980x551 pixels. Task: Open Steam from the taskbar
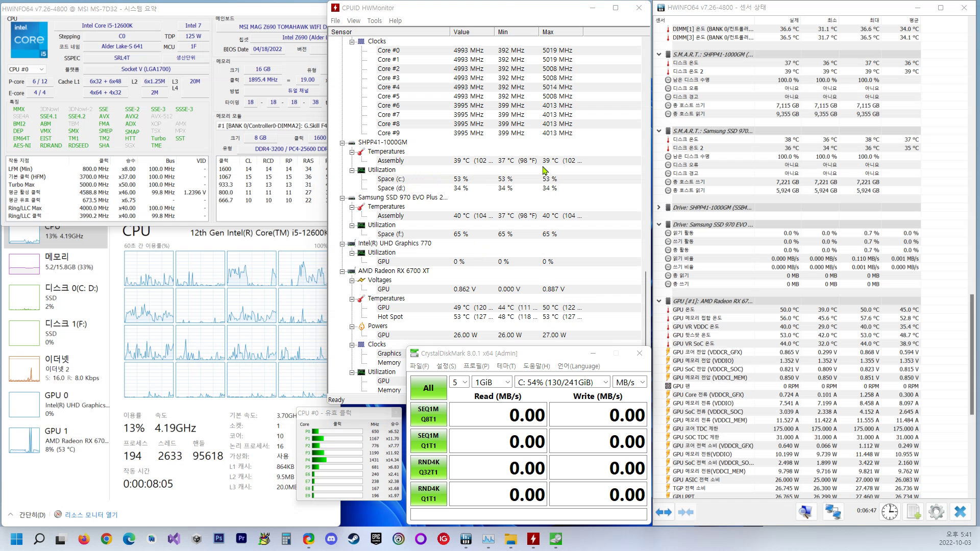point(353,539)
